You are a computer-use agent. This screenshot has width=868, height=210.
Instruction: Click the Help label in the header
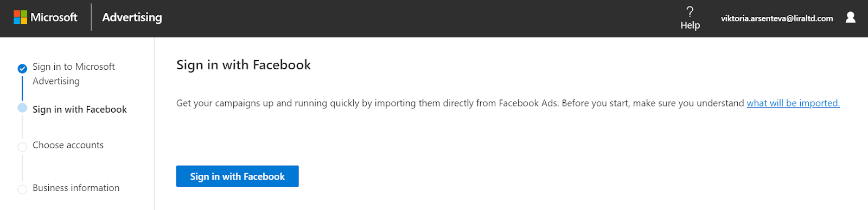pyautogui.click(x=690, y=25)
